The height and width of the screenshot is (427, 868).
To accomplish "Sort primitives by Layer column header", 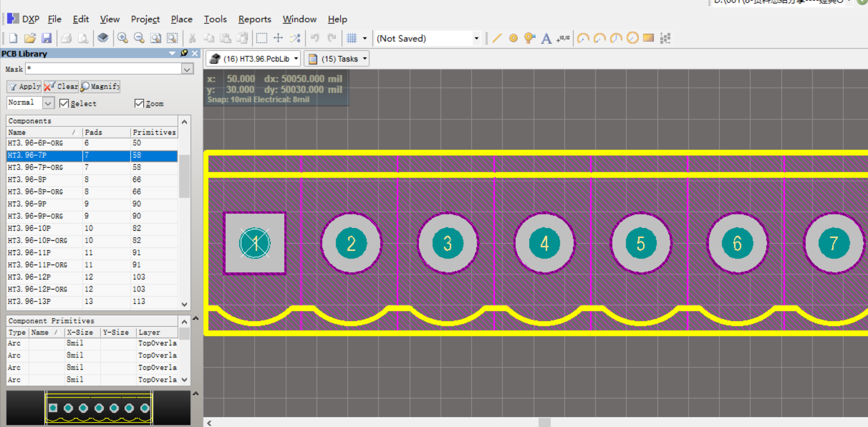I will pos(157,332).
